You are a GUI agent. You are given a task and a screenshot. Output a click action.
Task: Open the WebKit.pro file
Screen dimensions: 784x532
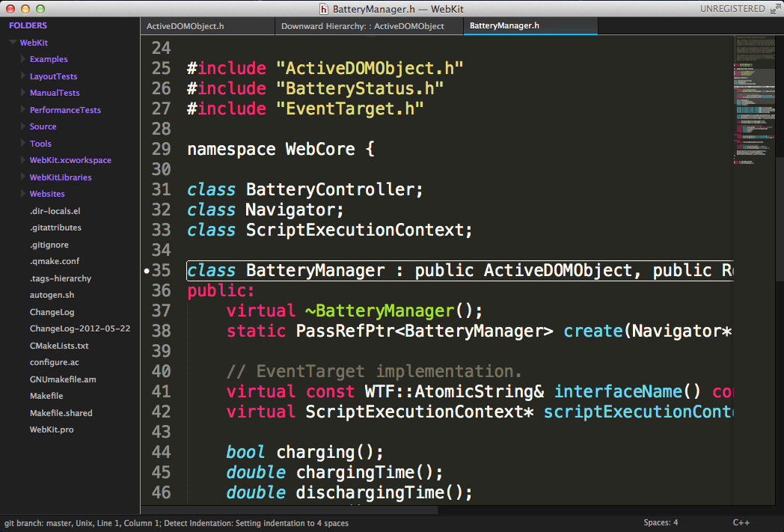52,429
